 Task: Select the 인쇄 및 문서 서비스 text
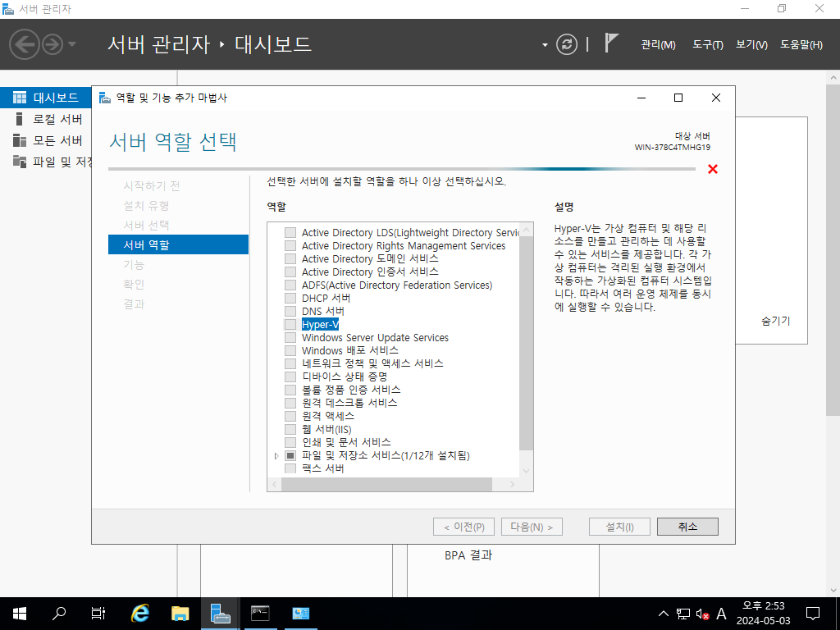point(346,442)
